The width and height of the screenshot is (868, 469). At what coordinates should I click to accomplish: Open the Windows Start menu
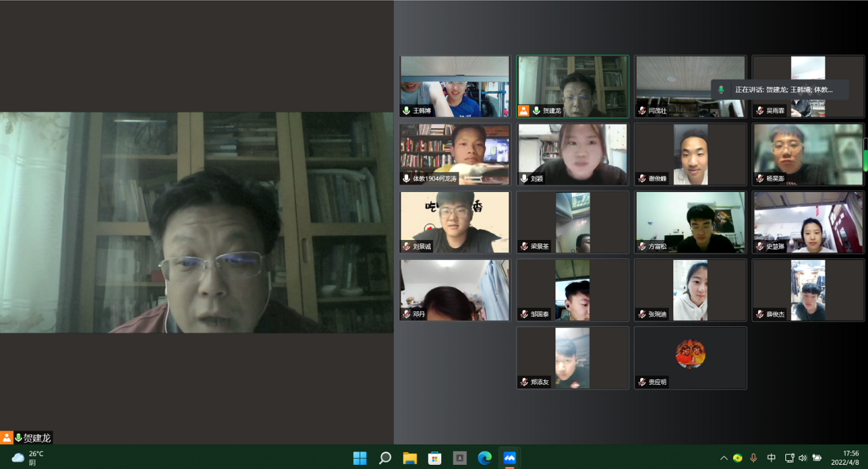click(360, 458)
